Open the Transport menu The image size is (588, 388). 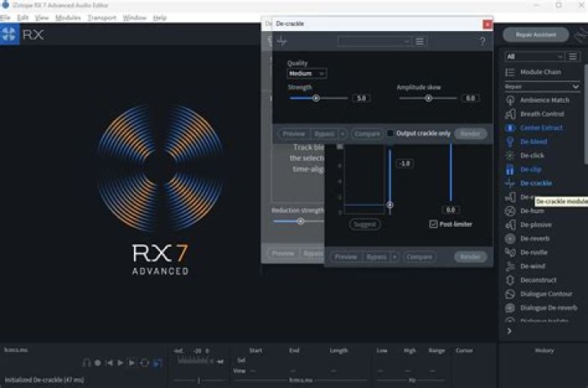101,17
